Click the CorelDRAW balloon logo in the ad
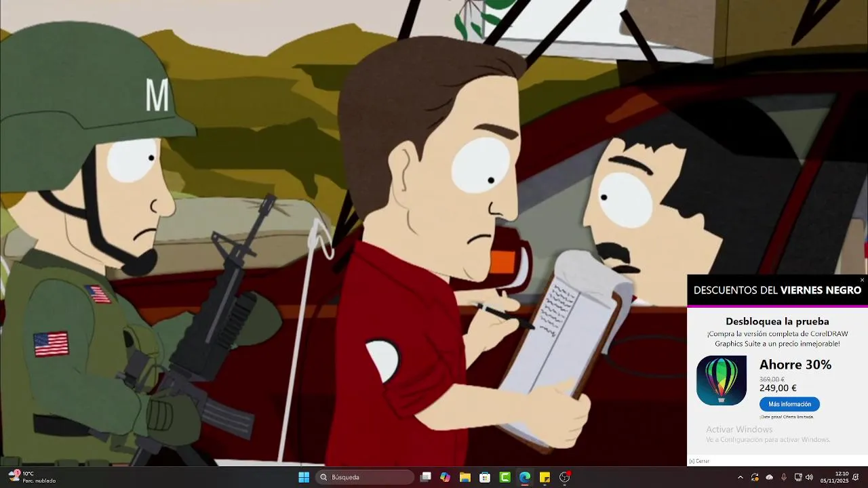This screenshot has height=488, width=868. click(x=722, y=380)
